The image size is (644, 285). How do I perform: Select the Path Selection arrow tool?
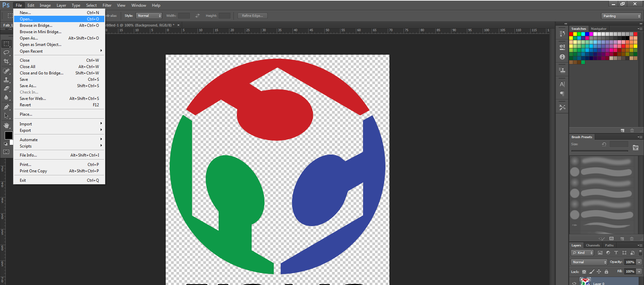pos(6,116)
